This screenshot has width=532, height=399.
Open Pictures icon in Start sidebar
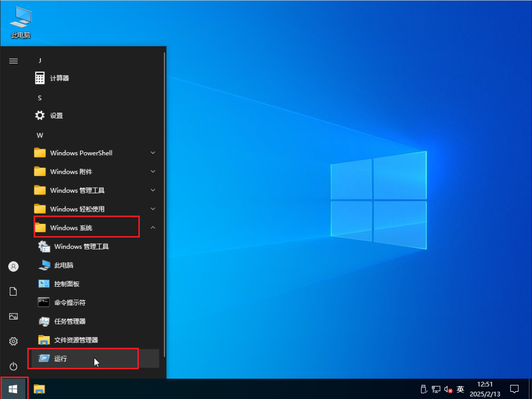click(x=14, y=317)
